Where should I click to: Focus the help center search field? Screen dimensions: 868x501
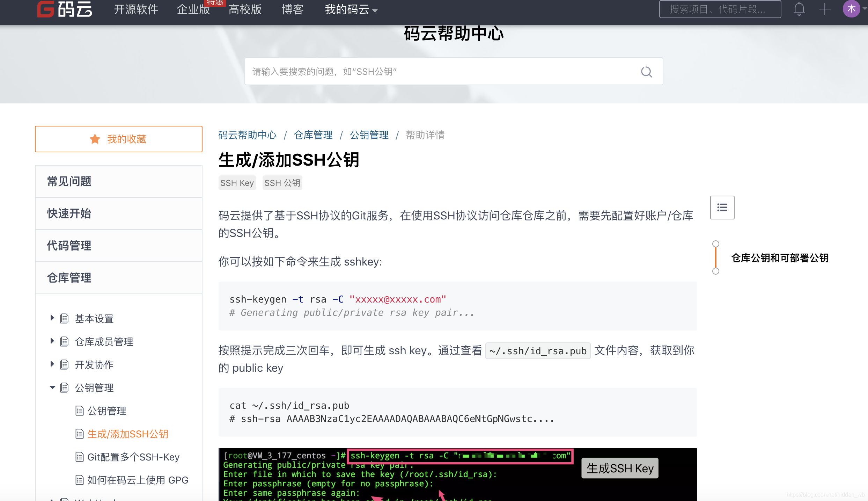[x=454, y=71]
